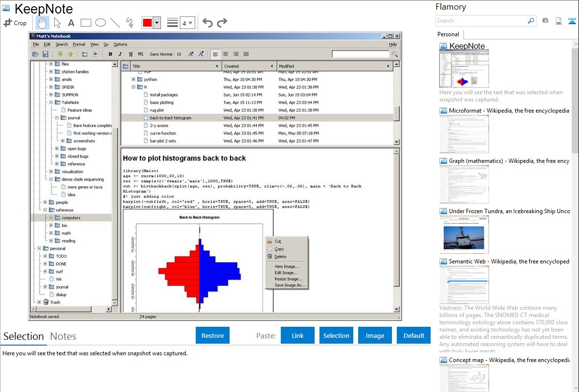579x392 pixels.
Task: Click the save floppy icon in Matt's Notebook
Action: (x=45, y=54)
